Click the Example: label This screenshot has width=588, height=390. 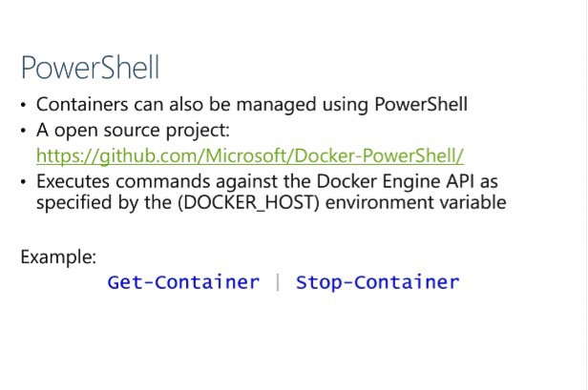click(x=58, y=257)
